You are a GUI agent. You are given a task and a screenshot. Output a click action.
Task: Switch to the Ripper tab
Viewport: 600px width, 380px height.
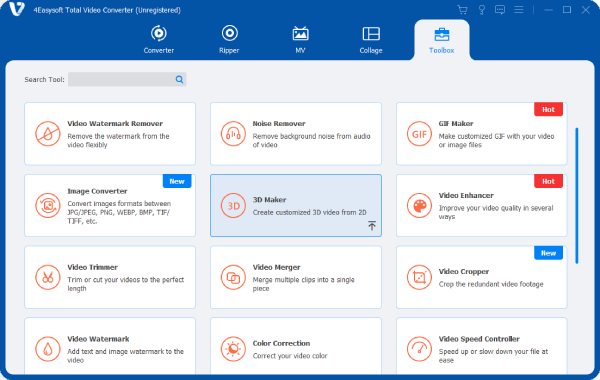[x=229, y=39]
